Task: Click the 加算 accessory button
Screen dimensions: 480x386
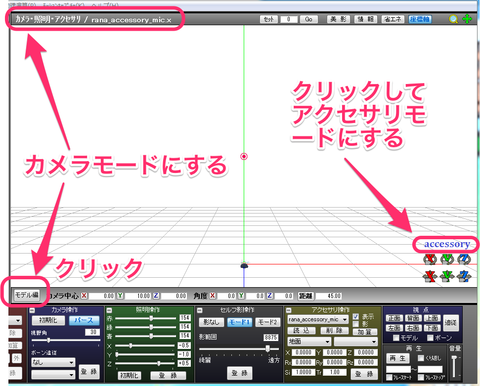Action: [x=365, y=332]
